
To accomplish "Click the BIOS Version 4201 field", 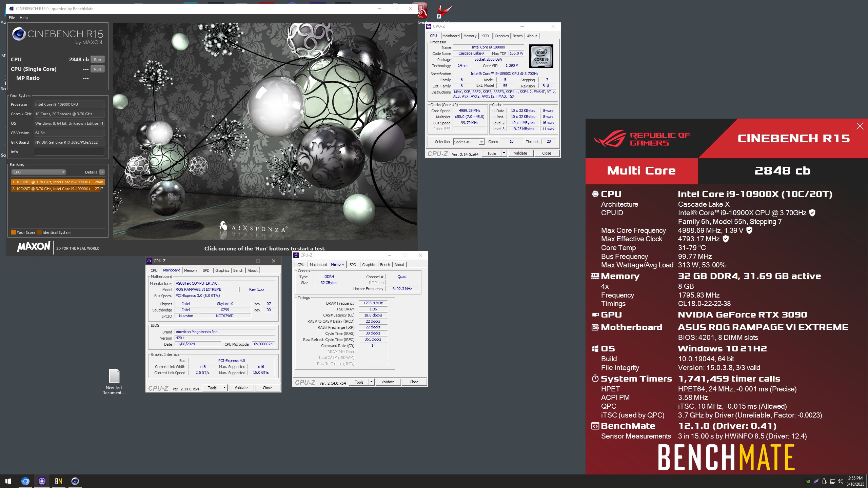I will coord(224,338).
